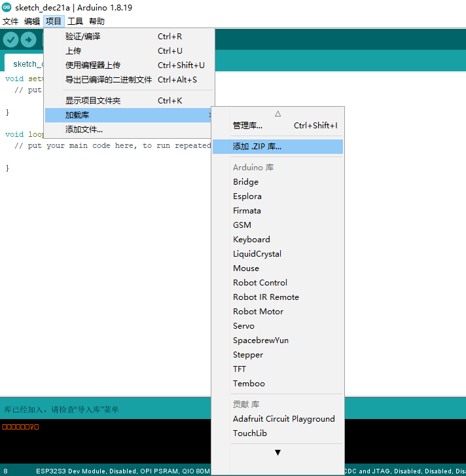Close the 项目 menu in menu bar
Screen dimensions: 466x476
click(54, 21)
